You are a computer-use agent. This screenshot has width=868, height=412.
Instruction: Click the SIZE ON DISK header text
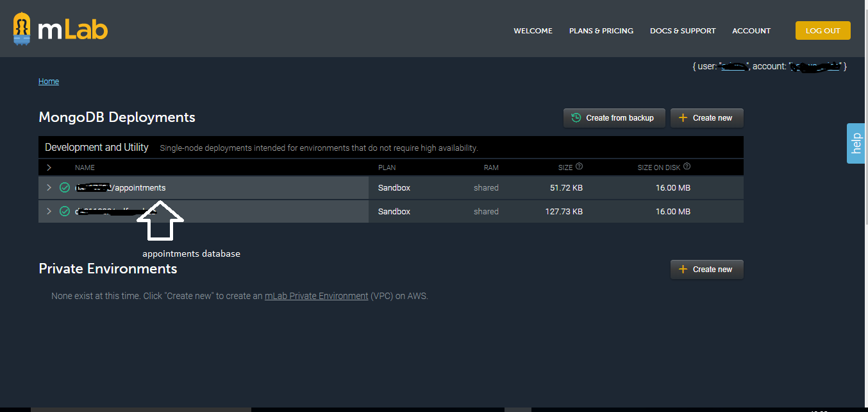(659, 167)
